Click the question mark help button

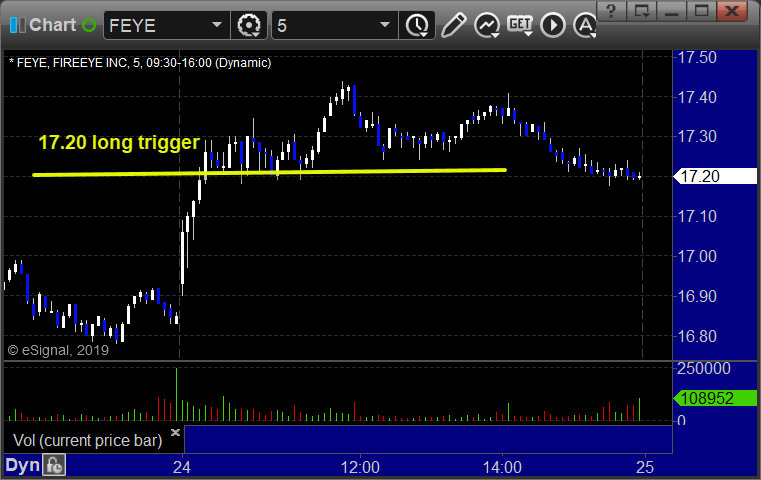tap(612, 11)
